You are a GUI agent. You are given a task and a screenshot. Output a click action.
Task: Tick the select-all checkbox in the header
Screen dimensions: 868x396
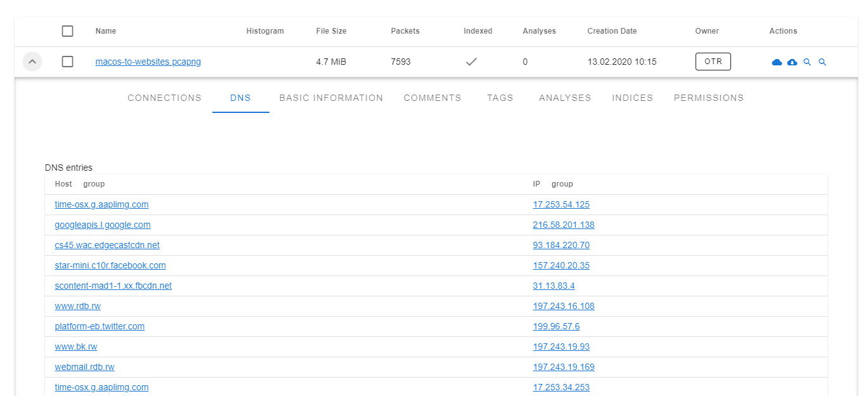click(68, 31)
